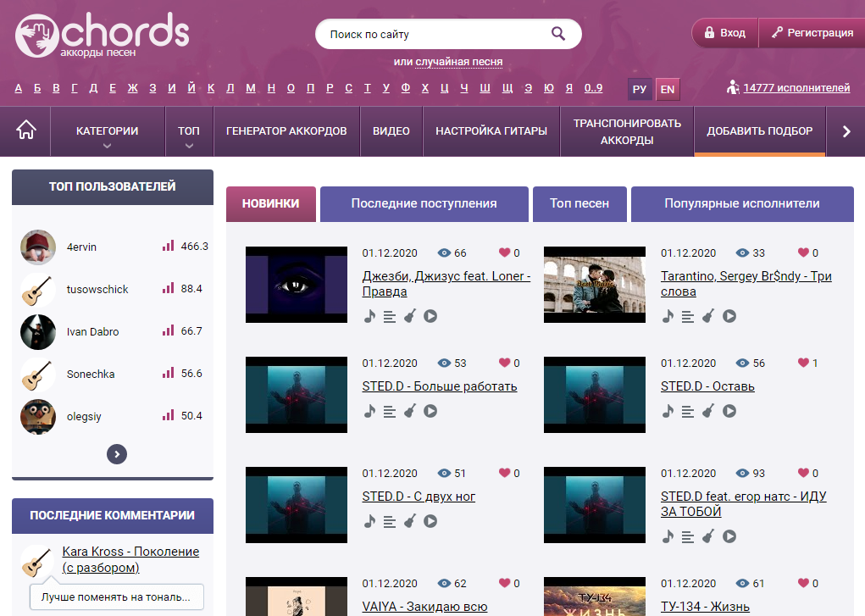Click the music note icon under Tarantino Три слова

point(668,316)
